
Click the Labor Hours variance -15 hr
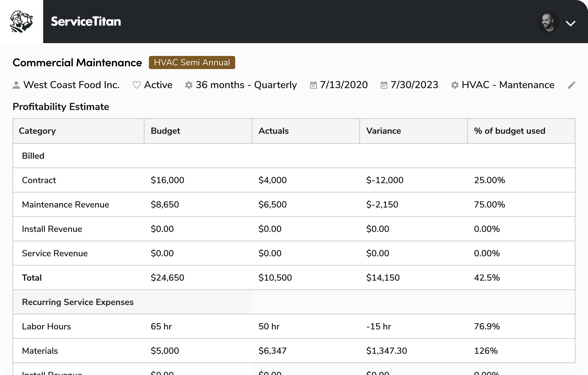[x=379, y=326]
